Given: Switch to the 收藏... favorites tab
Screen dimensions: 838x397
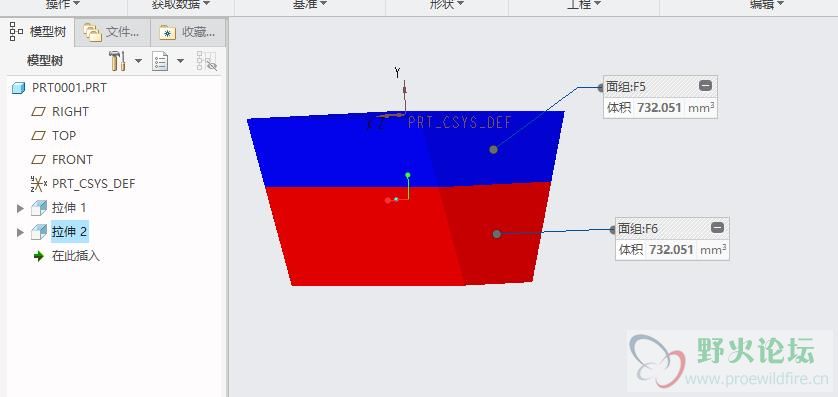Looking at the screenshot, I should click(x=188, y=32).
